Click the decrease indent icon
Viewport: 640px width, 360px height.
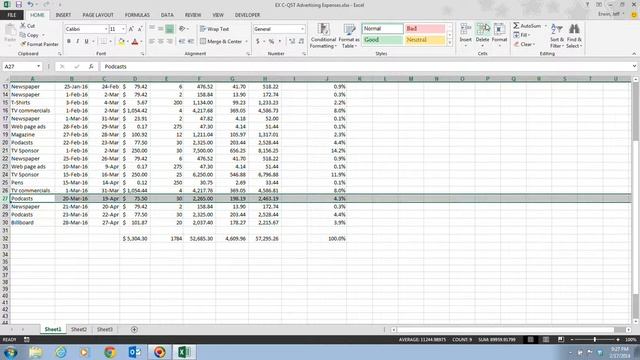click(x=182, y=41)
